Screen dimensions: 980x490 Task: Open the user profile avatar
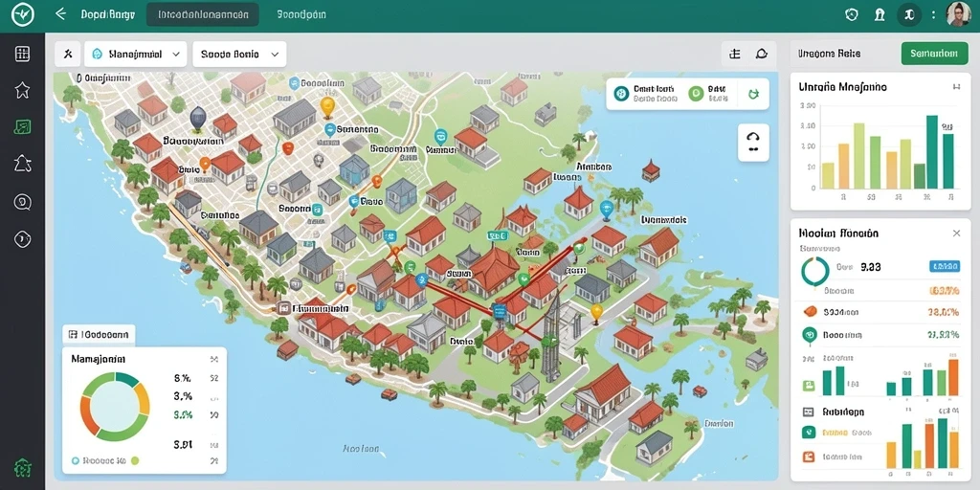coord(958,13)
